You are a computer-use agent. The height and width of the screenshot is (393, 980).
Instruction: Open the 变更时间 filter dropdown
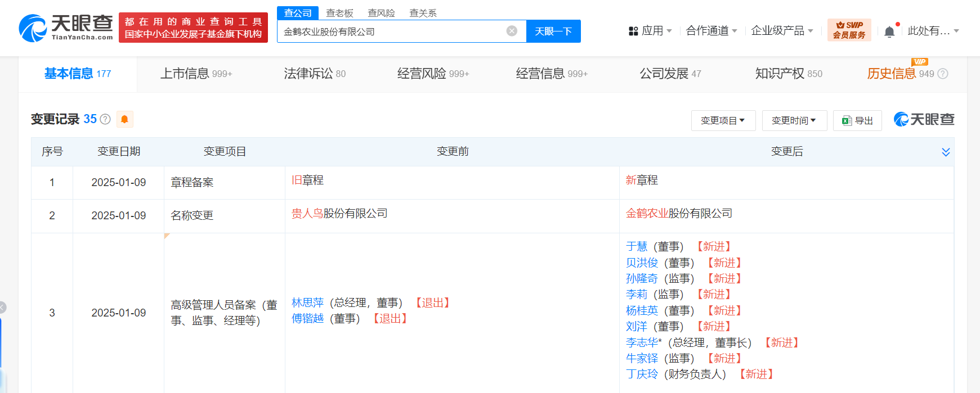[x=794, y=120]
